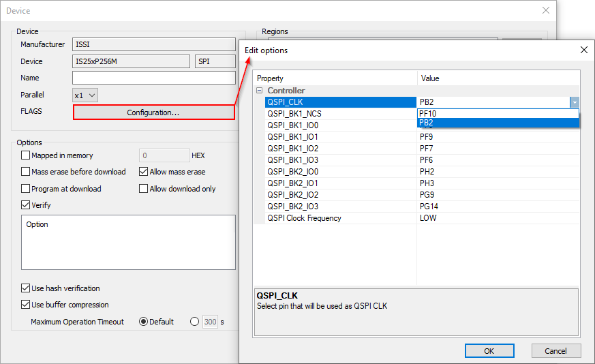Select the QSPI_BK2_IO3 property row
Screen dimensions: 595x364
tap(292, 207)
